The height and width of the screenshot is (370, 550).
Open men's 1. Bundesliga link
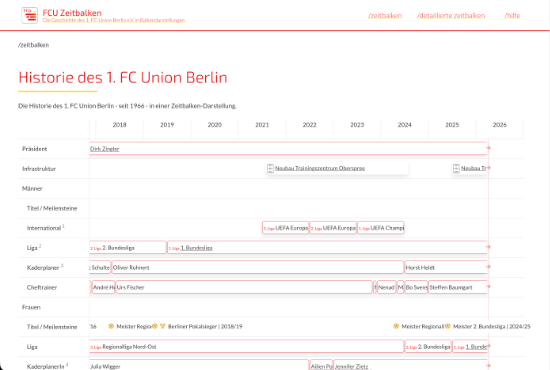[x=196, y=248]
